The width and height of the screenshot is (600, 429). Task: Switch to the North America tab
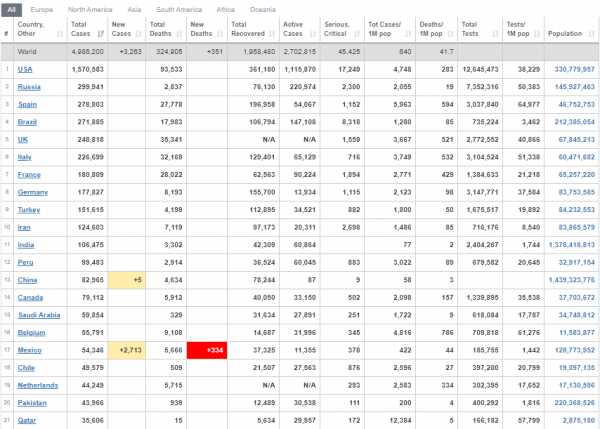(x=90, y=10)
